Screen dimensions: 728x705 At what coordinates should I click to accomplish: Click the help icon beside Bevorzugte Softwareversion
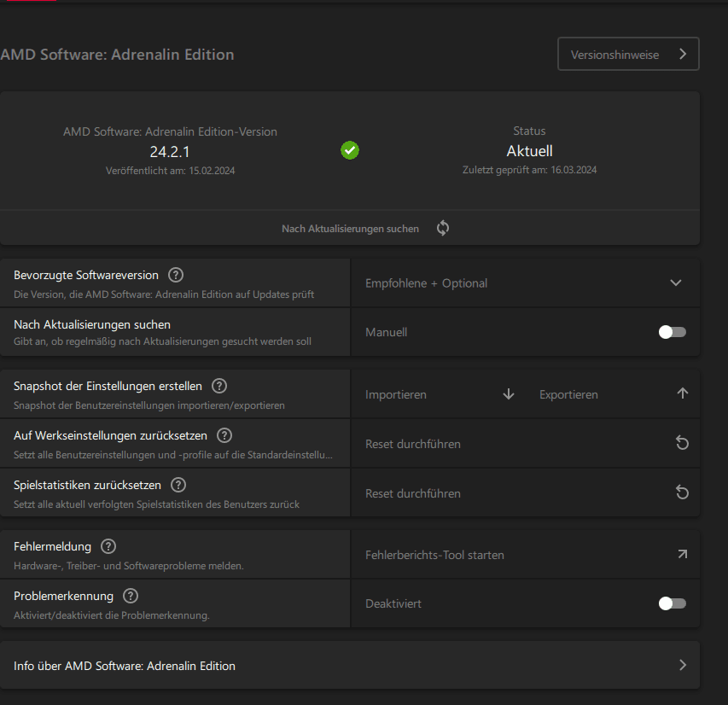point(176,275)
